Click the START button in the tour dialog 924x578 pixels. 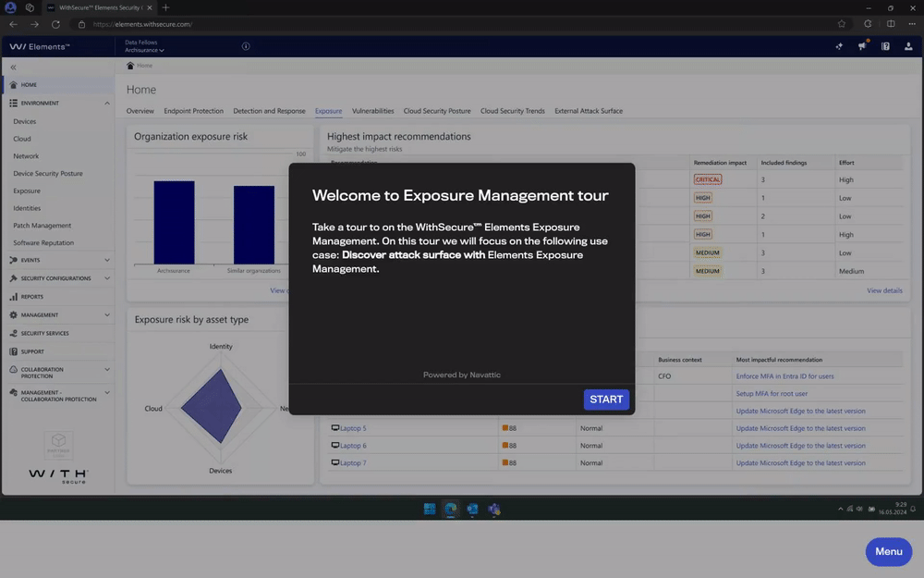tap(606, 400)
